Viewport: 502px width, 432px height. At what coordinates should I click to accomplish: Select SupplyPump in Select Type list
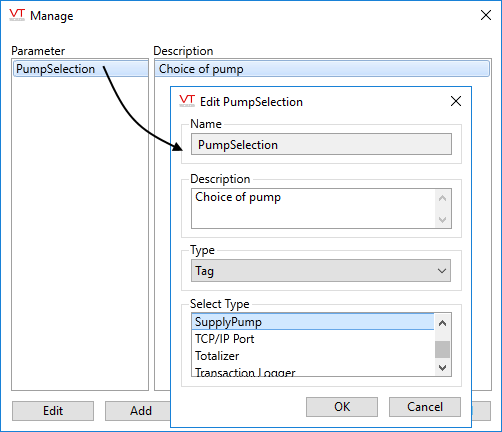[313, 322]
